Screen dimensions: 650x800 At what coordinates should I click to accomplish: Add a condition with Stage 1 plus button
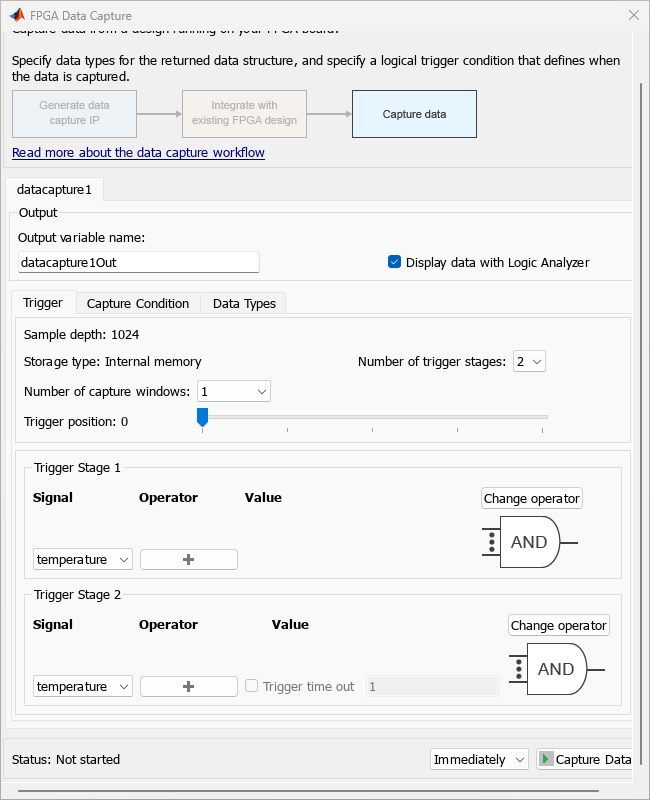pos(188,560)
